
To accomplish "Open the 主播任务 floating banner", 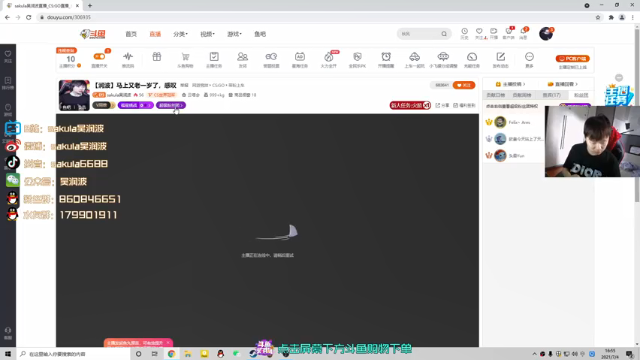I will (x=618, y=96).
